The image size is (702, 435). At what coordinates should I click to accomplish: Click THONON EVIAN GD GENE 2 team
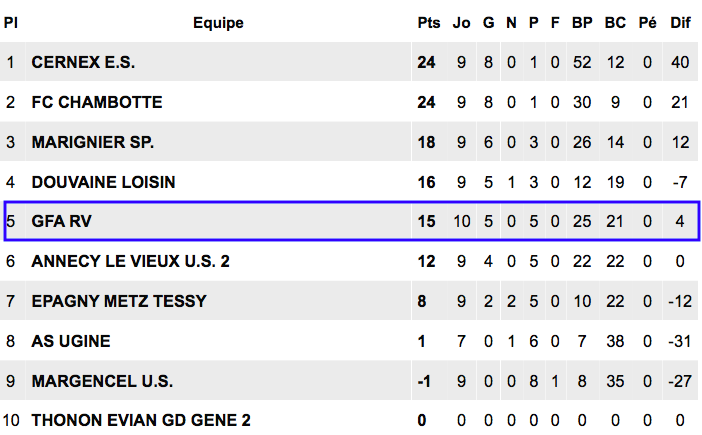coord(141,420)
